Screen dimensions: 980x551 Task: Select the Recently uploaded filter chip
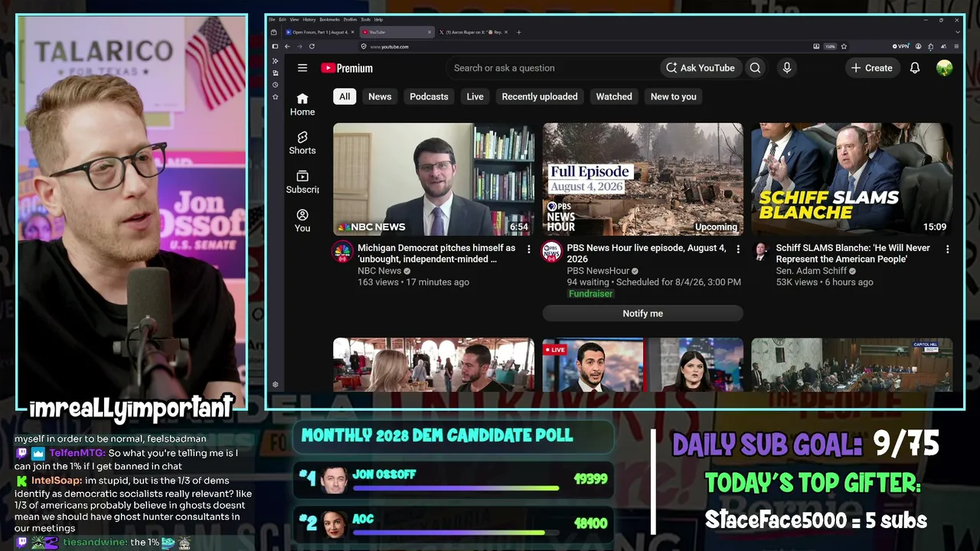[540, 96]
